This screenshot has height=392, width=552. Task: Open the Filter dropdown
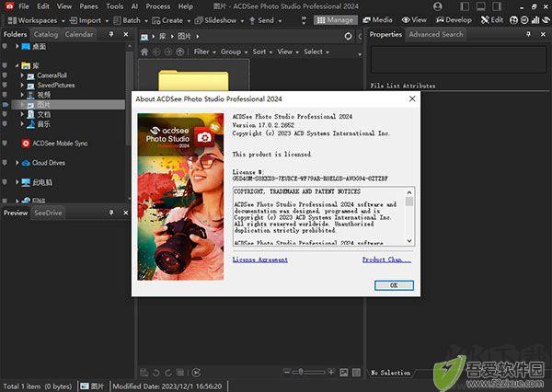[x=204, y=52]
